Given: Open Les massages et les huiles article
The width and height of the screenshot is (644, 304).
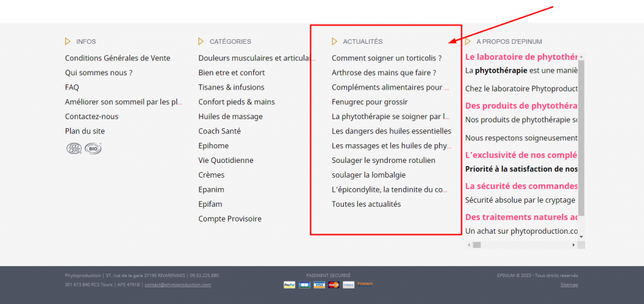Looking at the screenshot, I should point(392,146).
